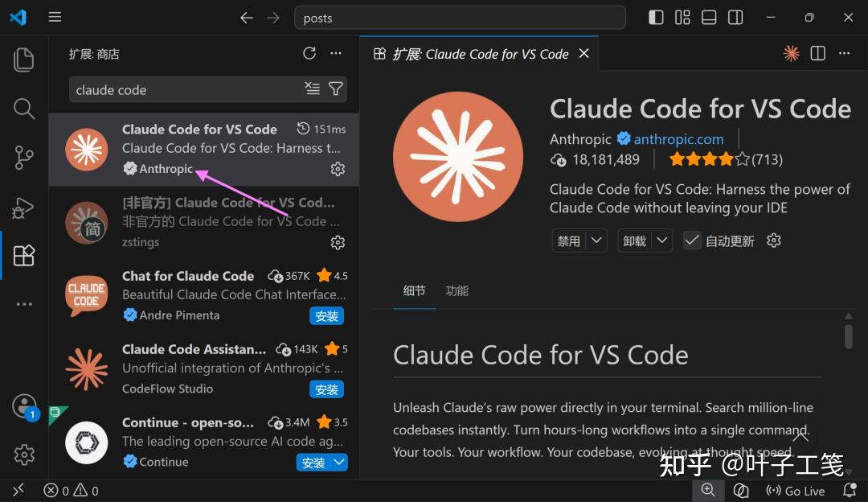The height and width of the screenshot is (502, 868).
Task: Uninstall the extension with 卸载 button
Action: point(634,241)
